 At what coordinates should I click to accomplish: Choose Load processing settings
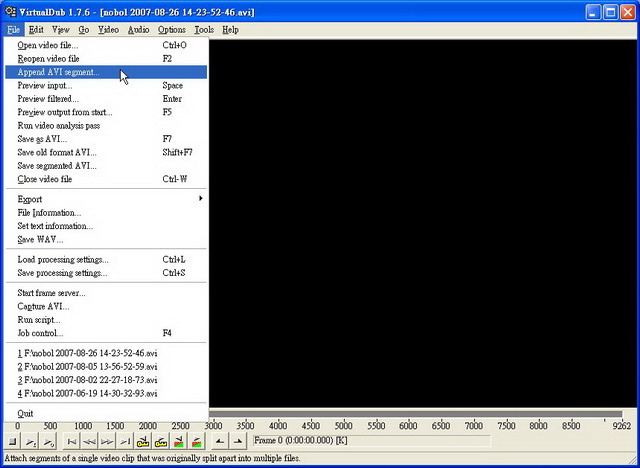(106, 260)
